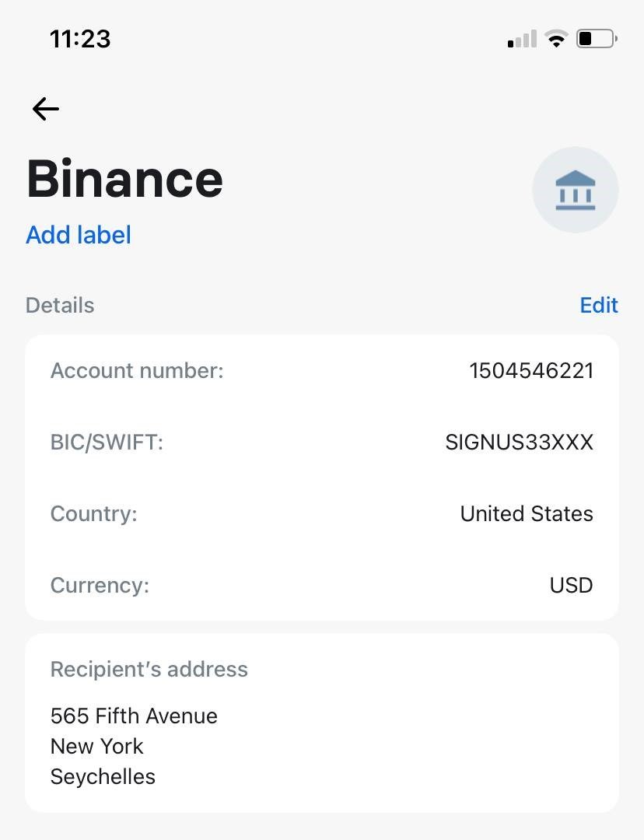Tap the United States country value
This screenshot has height=840, width=644.
[527, 514]
